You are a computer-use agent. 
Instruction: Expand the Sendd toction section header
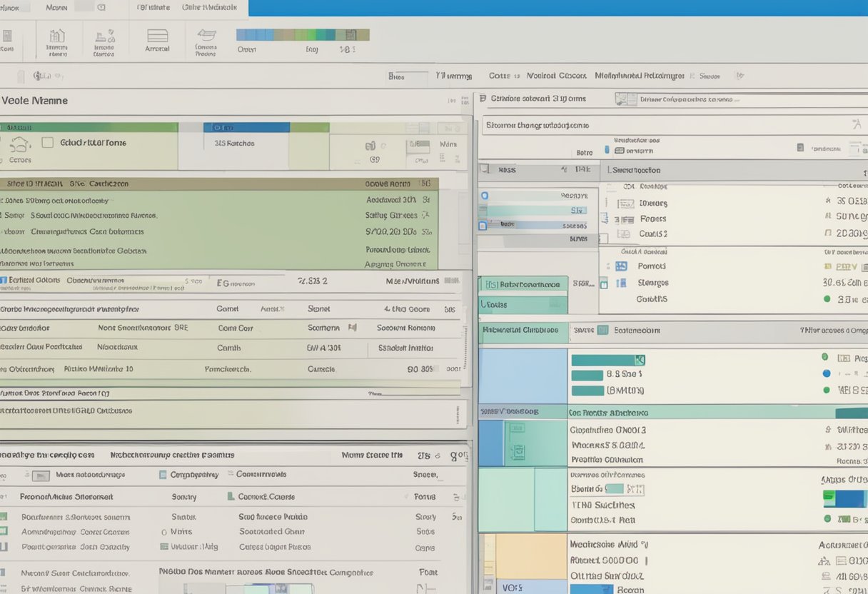coord(635,170)
